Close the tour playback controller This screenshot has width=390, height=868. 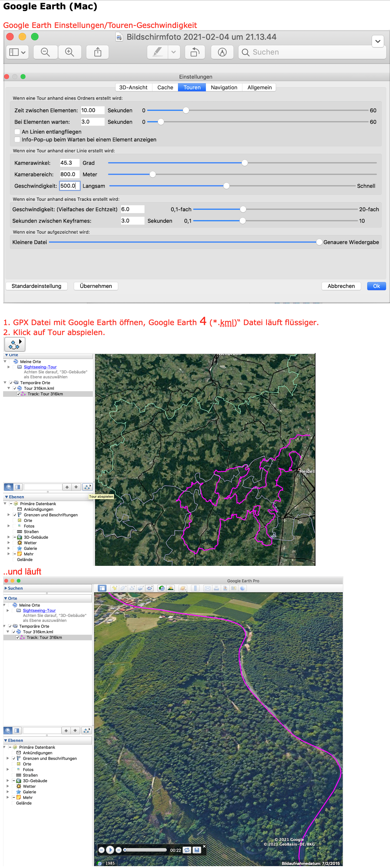click(204, 846)
